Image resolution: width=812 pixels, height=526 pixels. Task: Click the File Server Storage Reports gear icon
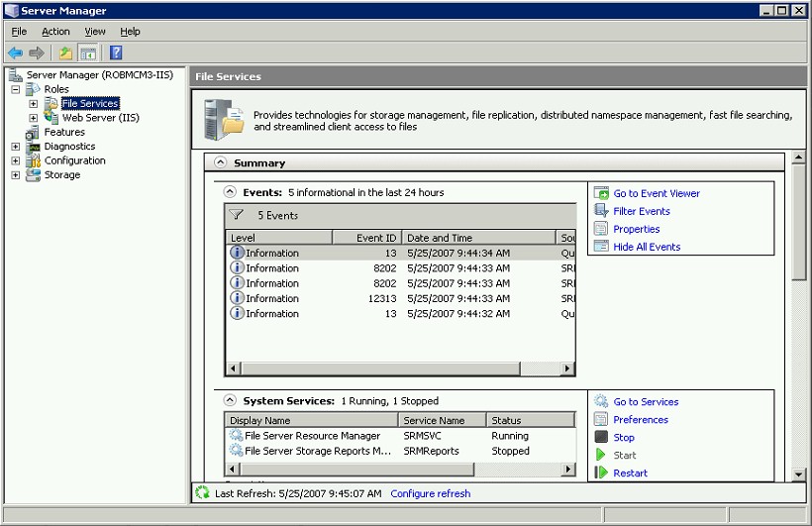coord(236,451)
